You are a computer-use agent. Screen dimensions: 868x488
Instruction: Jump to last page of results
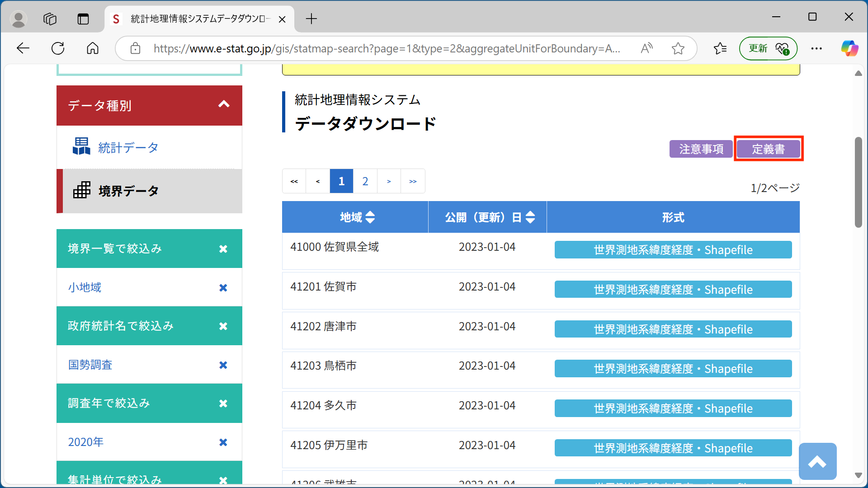pos(413,181)
